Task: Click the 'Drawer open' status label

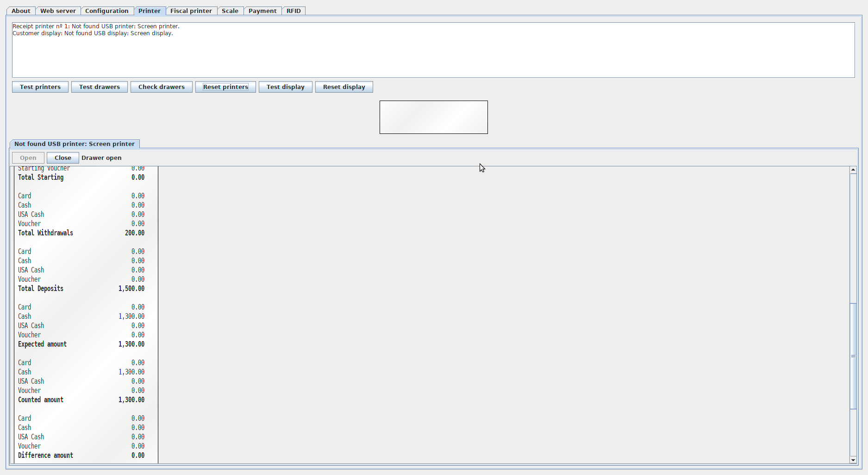Action: tap(101, 158)
